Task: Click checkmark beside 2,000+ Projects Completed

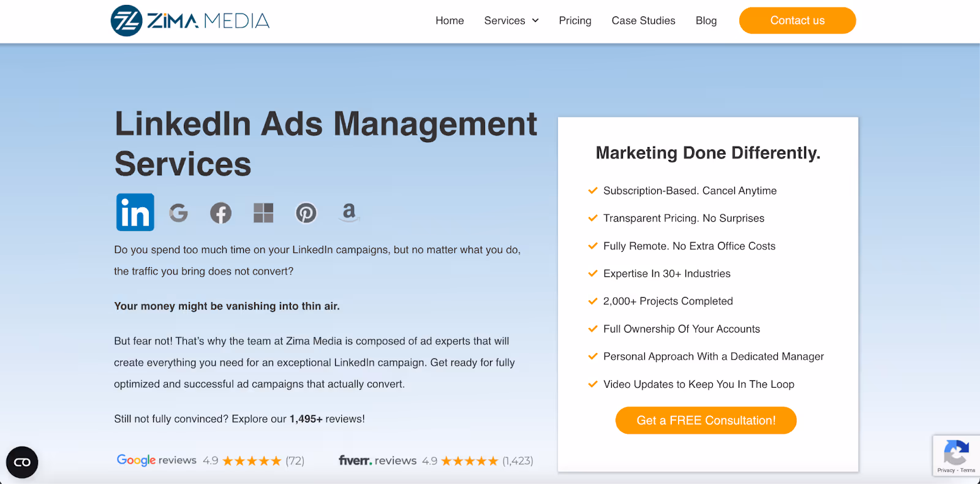Action: [x=593, y=301]
